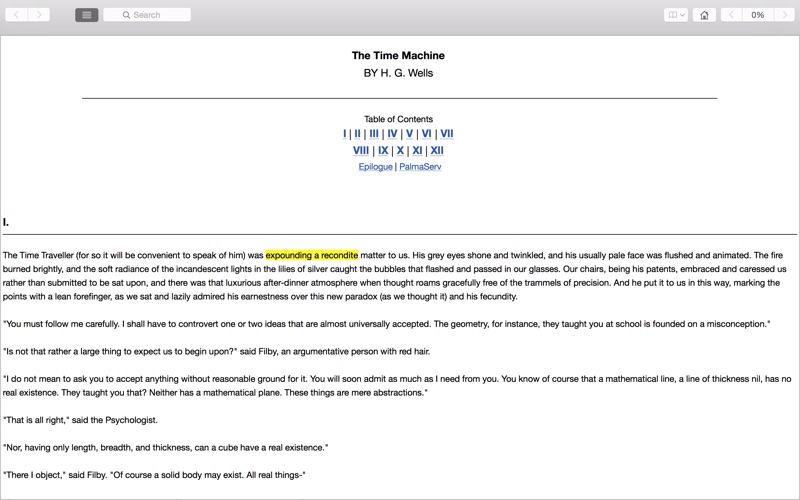Open the Epilogue link

376,167
